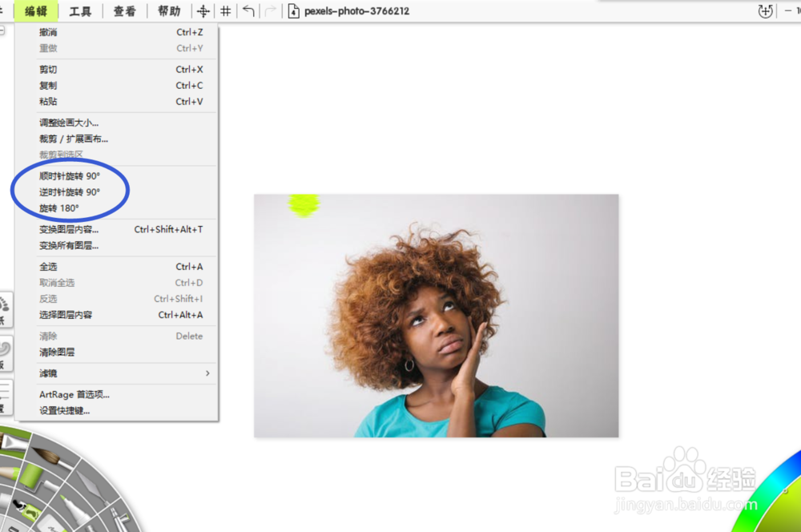Select the watercolor brush tool
The width and height of the screenshot is (801, 532).
[51, 458]
